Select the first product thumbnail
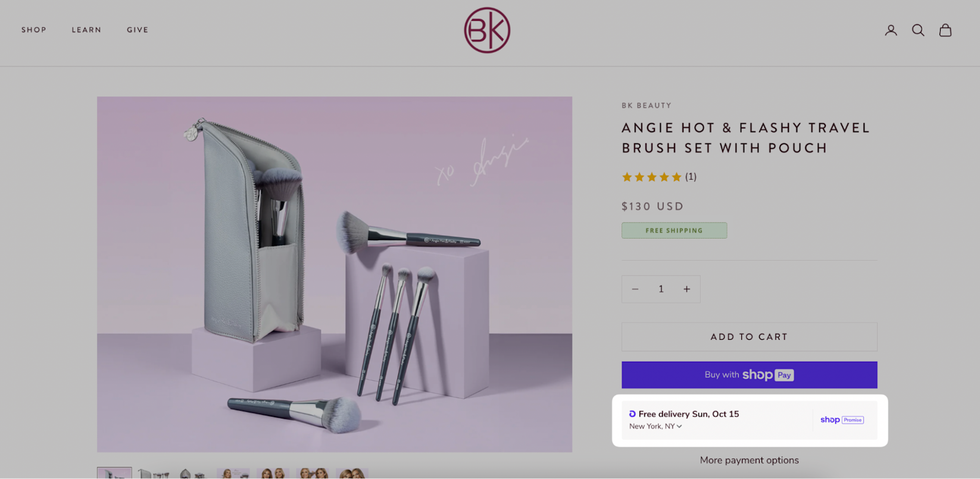This screenshot has height=479, width=980. (114, 473)
